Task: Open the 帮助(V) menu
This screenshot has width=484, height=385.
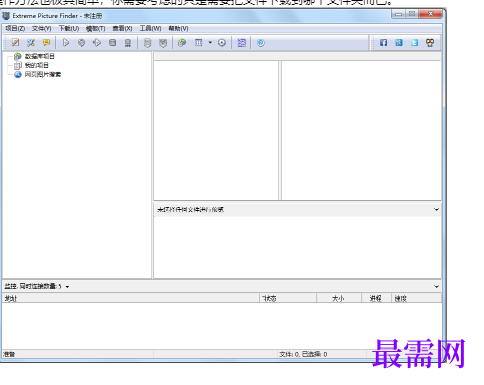Action: coord(178,28)
